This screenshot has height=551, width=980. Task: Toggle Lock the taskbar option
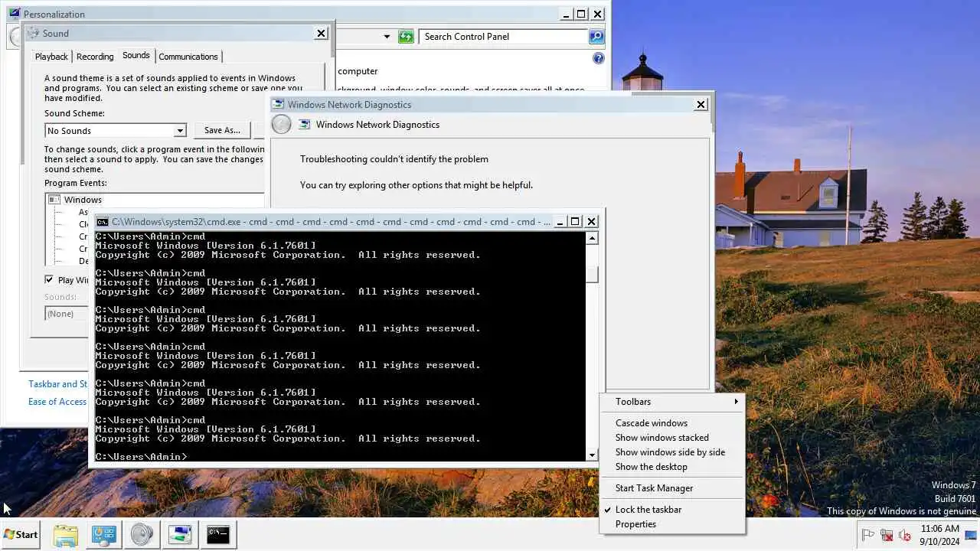click(x=671, y=510)
